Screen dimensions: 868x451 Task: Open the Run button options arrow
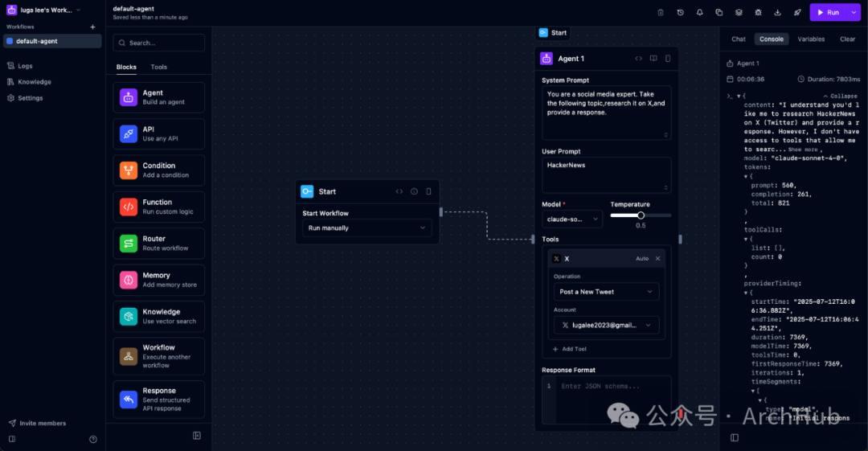coord(854,12)
